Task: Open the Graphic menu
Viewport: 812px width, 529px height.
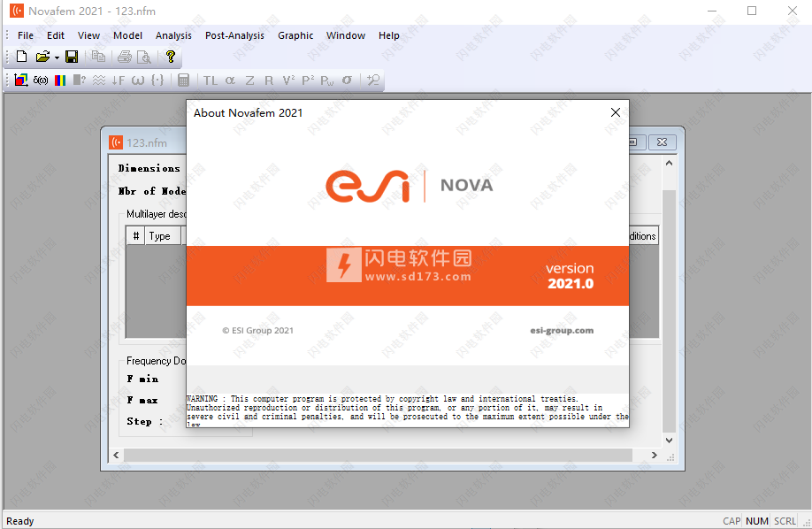Action: pos(295,35)
